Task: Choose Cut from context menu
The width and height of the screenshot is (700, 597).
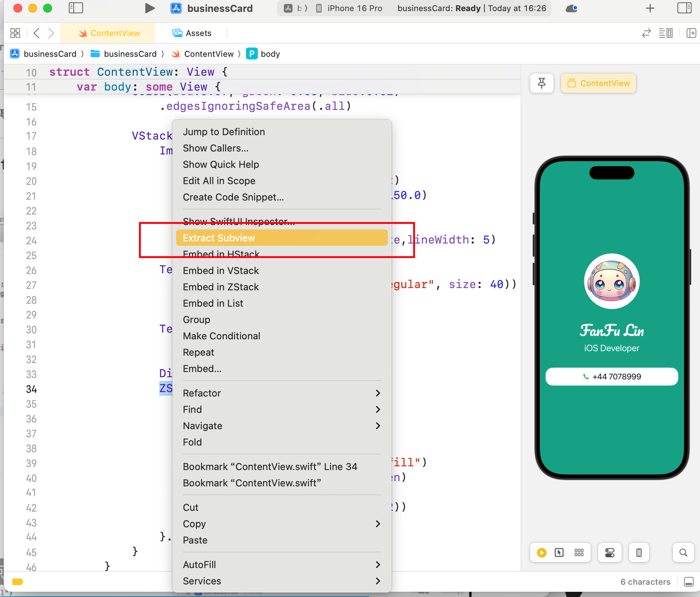Action: click(x=282, y=508)
